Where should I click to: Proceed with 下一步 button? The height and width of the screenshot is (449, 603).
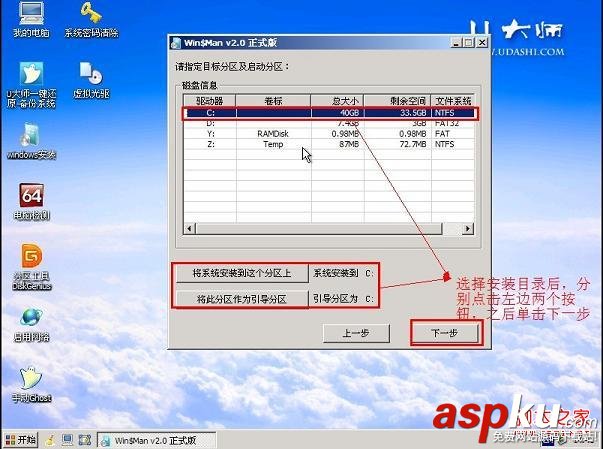coord(445,333)
